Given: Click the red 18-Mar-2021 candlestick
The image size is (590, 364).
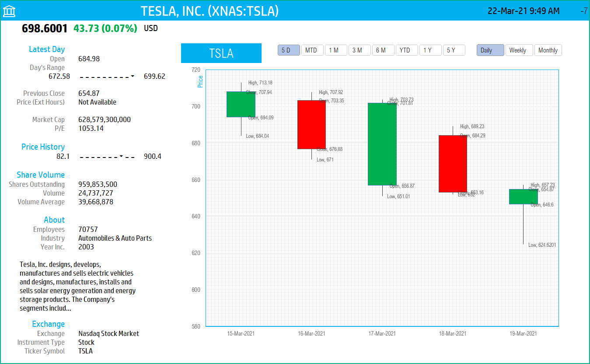Looking at the screenshot, I should tap(453, 164).
